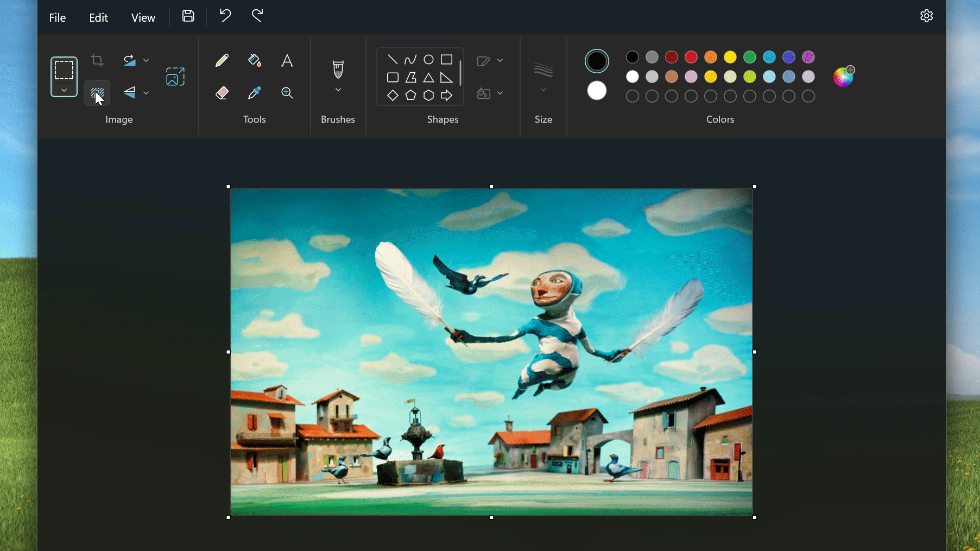Pick the bright red palette color

point(691,57)
